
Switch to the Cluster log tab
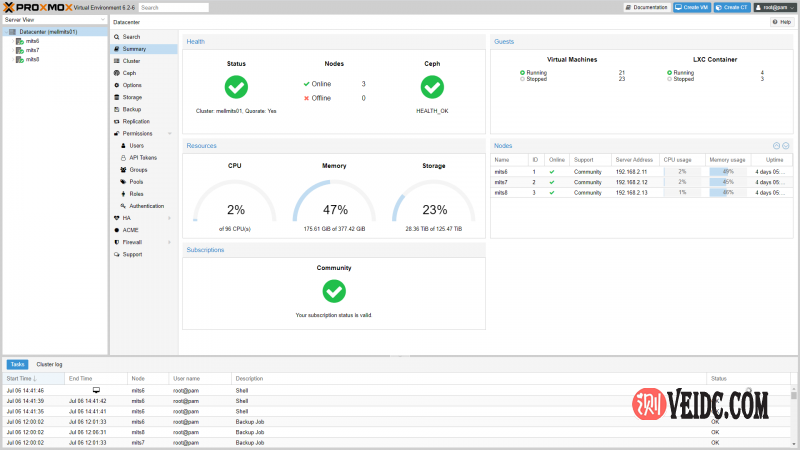tap(49, 365)
